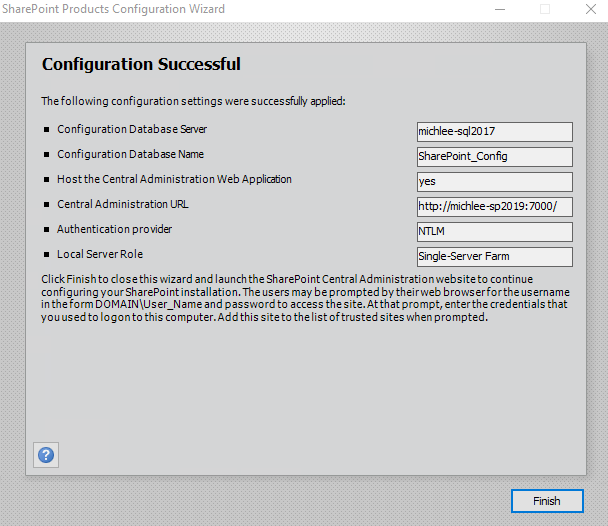608x526 pixels.
Task: Click Finish to close the wizard
Action: tap(547, 501)
